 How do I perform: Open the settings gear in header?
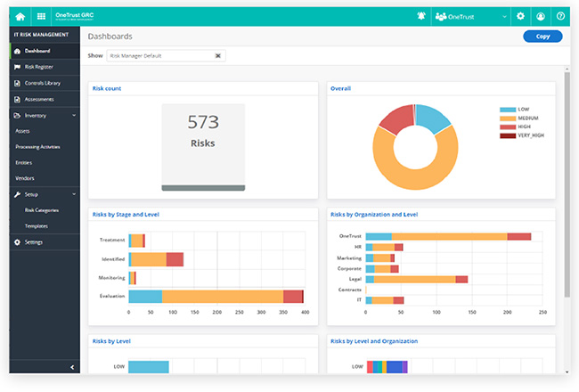click(520, 16)
